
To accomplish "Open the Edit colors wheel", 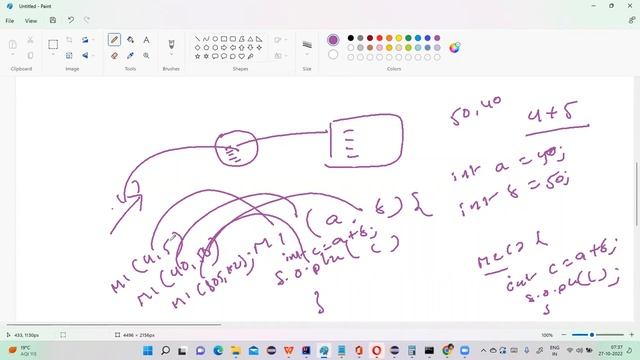I will (x=454, y=47).
